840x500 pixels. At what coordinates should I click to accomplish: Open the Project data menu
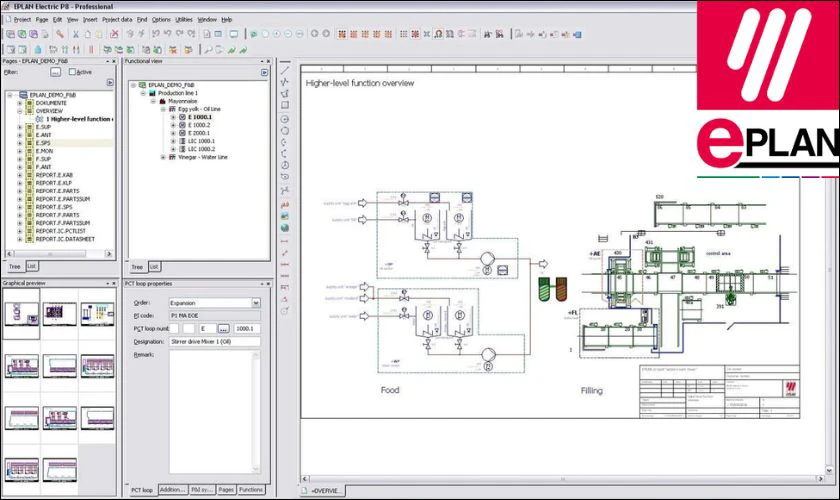117,19
